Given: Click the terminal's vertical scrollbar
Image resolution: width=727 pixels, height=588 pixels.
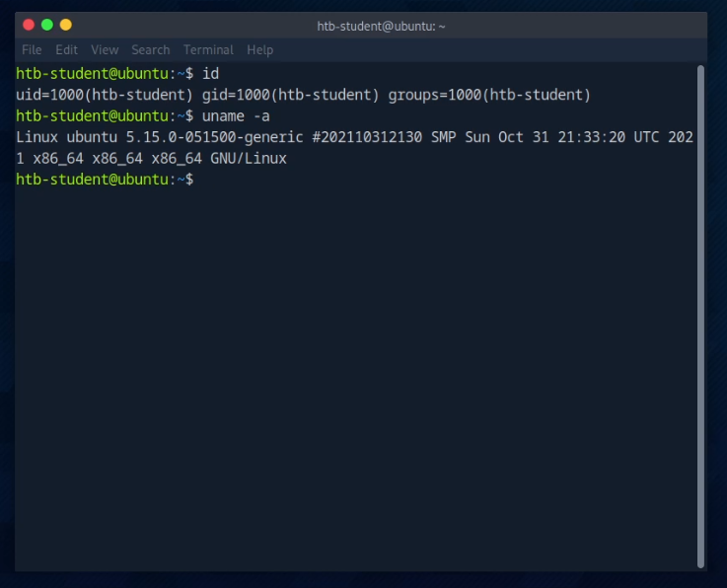Looking at the screenshot, I should pyautogui.click(x=700, y=316).
